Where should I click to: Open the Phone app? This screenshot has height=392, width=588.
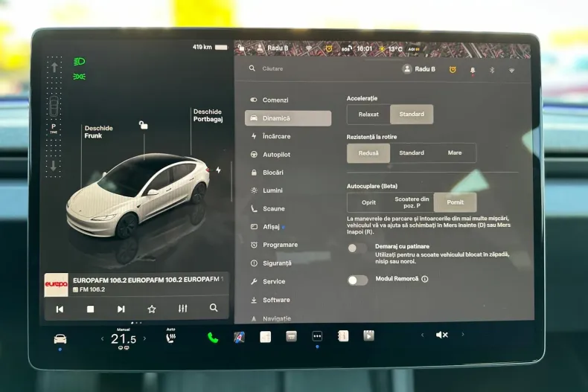point(213,338)
